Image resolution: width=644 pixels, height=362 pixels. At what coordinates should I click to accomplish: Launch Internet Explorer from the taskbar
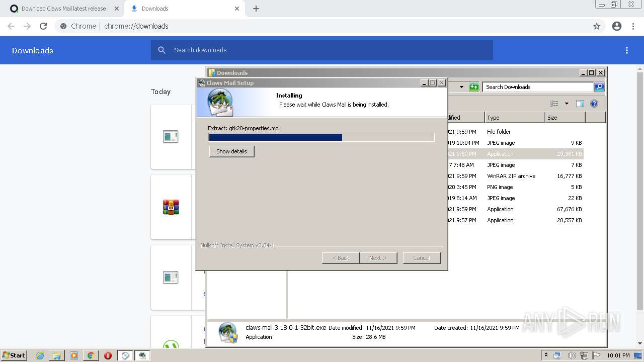(x=40, y=355)
